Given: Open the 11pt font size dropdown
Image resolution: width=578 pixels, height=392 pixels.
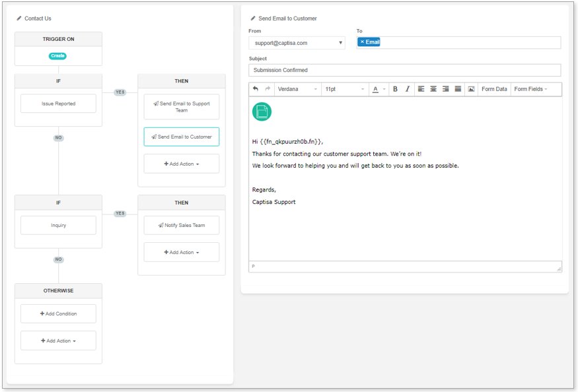Looking at the screenshot, I should pyautogui.click(x=345, y=89).
